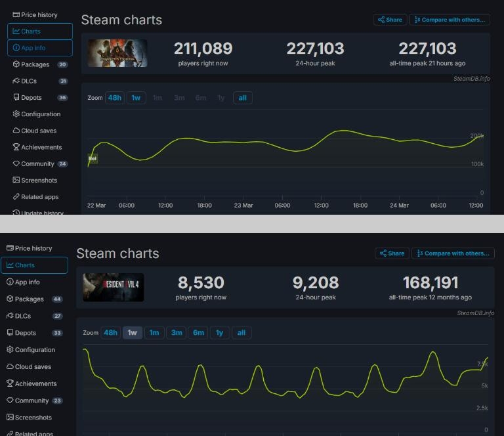Click the Rel release marker on the upper chart
Image resolution: width=504 pixels, height=436 pixels.
tap(93, 158)
